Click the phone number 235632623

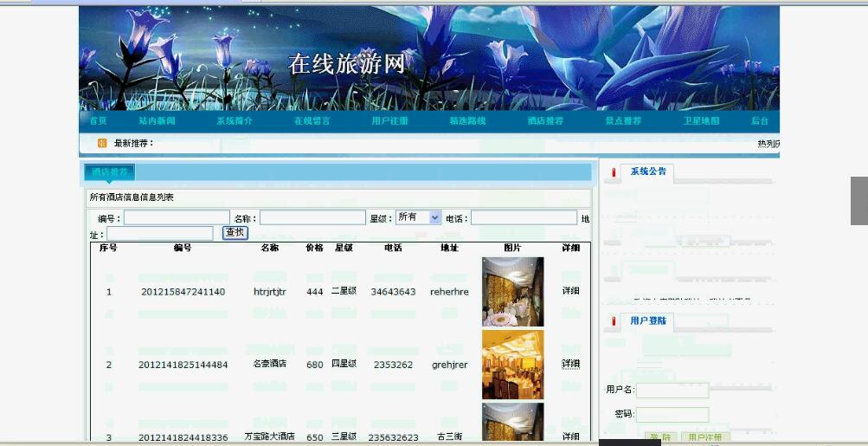pyautogui.click(x=393, y=437)
